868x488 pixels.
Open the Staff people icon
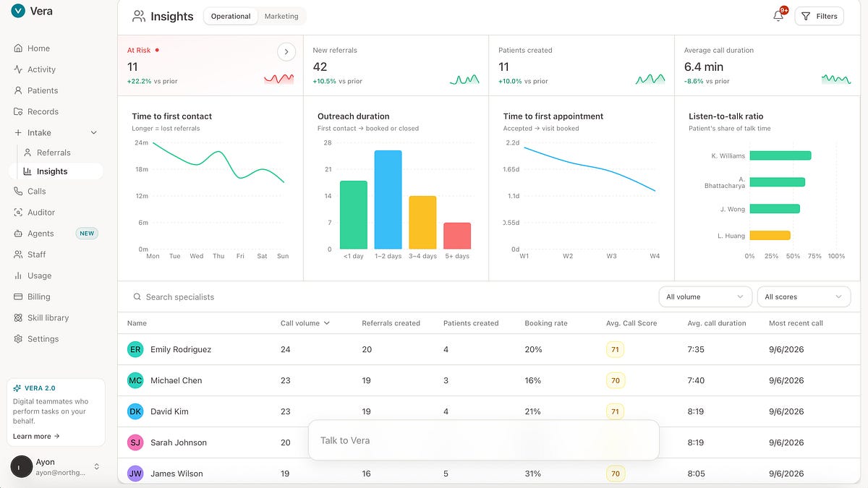(18, 254)
